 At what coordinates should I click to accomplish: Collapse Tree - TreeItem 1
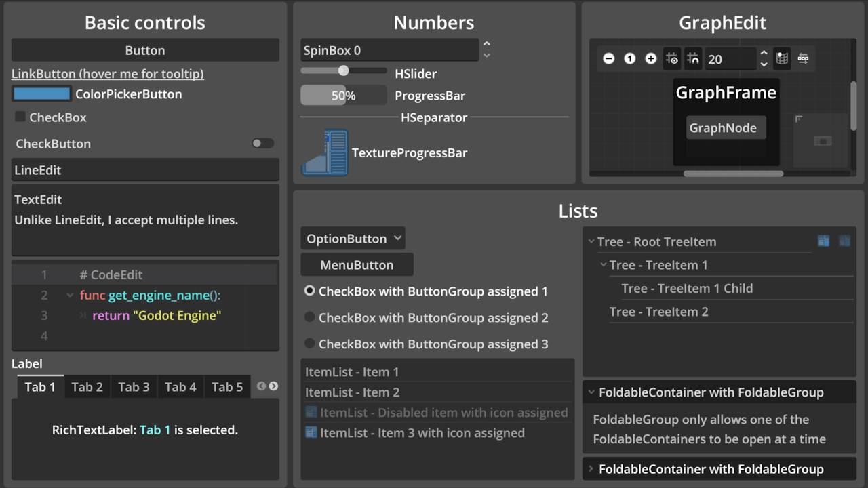click(x=603, y=265)
